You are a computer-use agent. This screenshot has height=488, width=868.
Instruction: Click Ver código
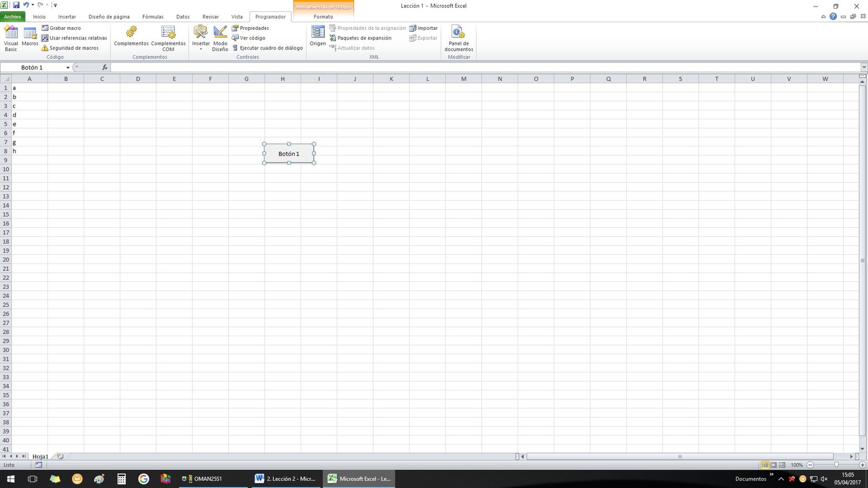tap(248, 38)
